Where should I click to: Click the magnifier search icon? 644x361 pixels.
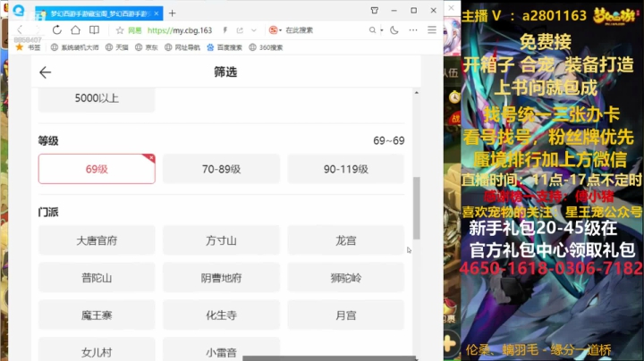[372, 30]
